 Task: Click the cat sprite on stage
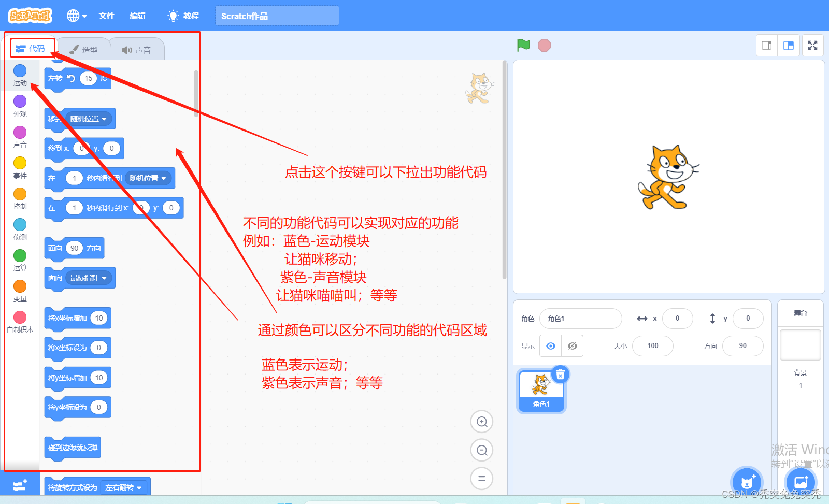point(668,177)
